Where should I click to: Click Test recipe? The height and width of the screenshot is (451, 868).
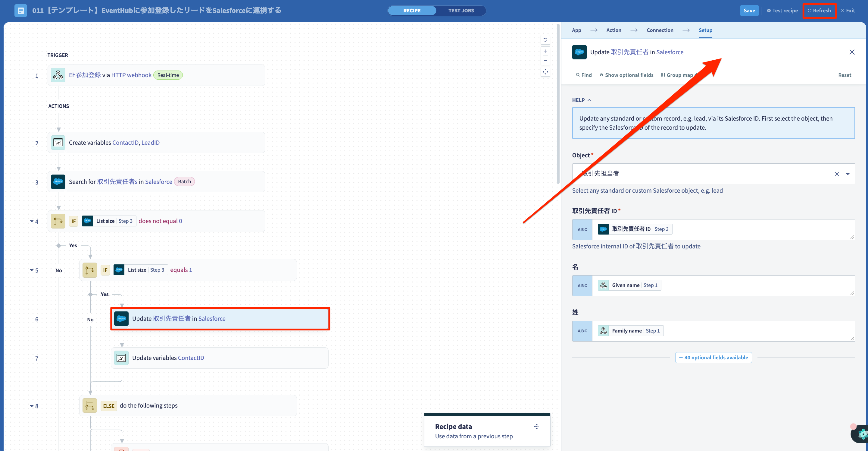(782, 11)
